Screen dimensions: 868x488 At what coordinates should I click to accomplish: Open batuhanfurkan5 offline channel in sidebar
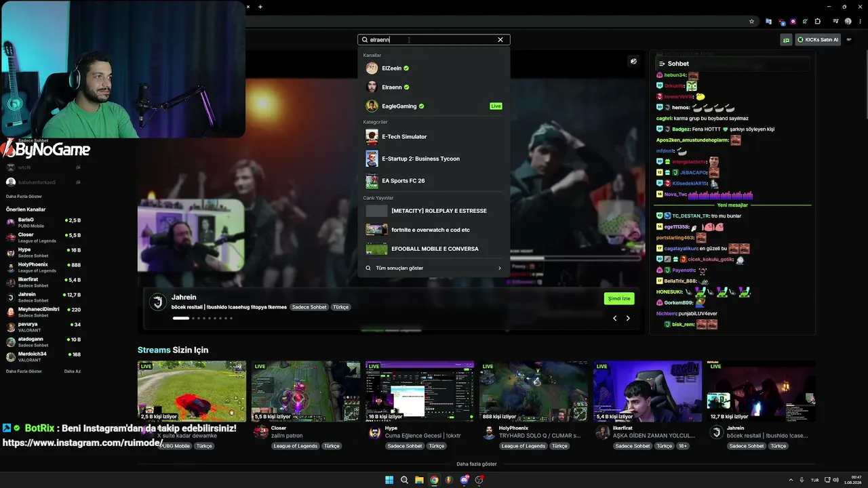43,182
